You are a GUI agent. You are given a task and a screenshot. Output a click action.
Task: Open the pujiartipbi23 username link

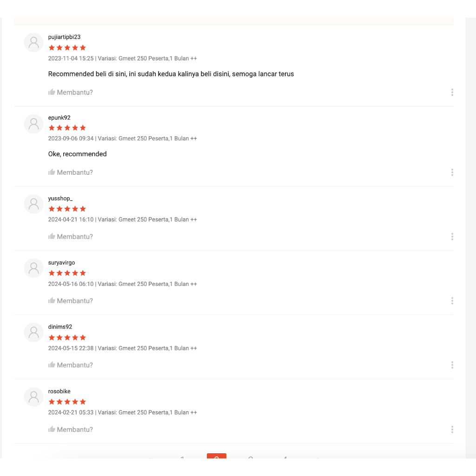point(64,37)
